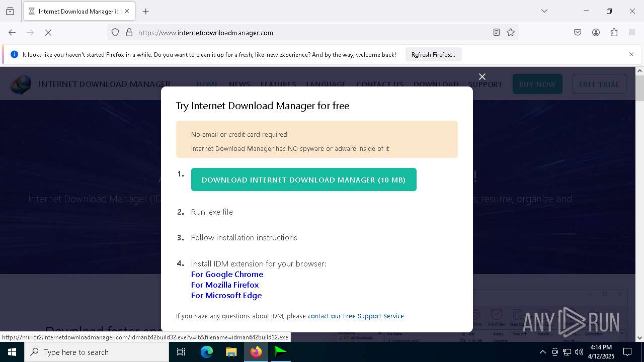Open the HOME menu item

point(207,84)
